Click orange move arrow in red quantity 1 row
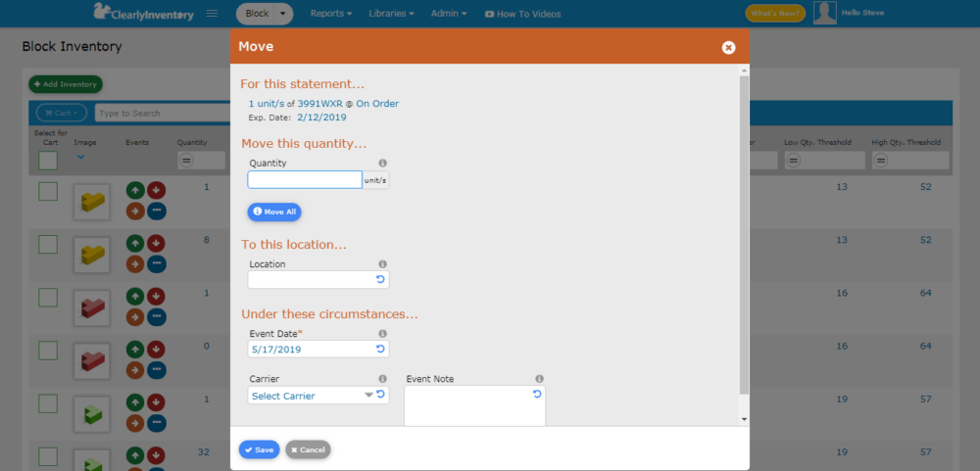 click(135, 317)
